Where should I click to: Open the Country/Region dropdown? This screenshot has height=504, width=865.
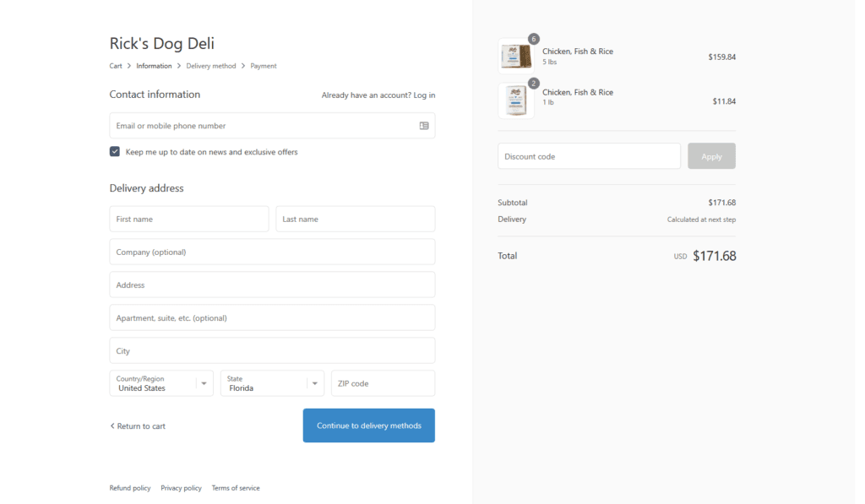click(161, 383)
